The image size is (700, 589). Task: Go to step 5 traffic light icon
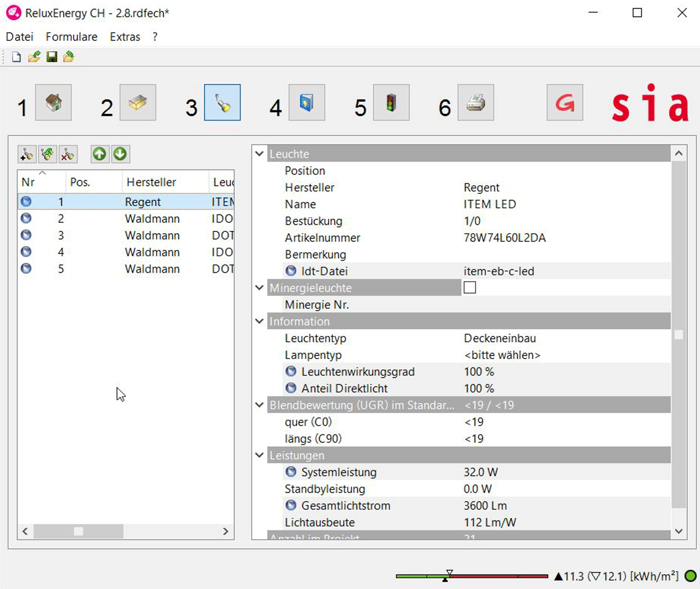click(391, 102)
